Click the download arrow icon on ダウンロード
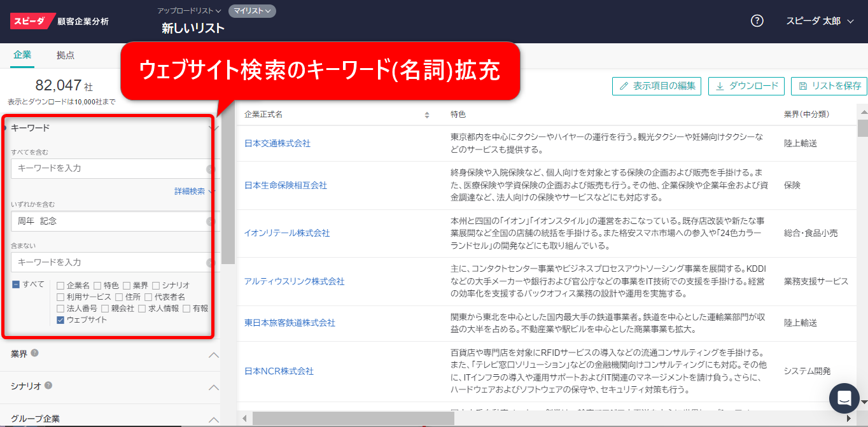The height and width of the screenshot is (427, 868). click(x=720, y=86)
